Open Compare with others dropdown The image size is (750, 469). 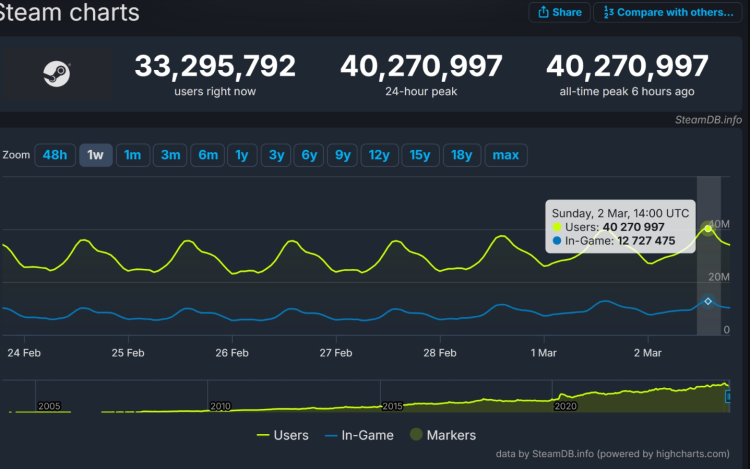click(x=669, y=12)
